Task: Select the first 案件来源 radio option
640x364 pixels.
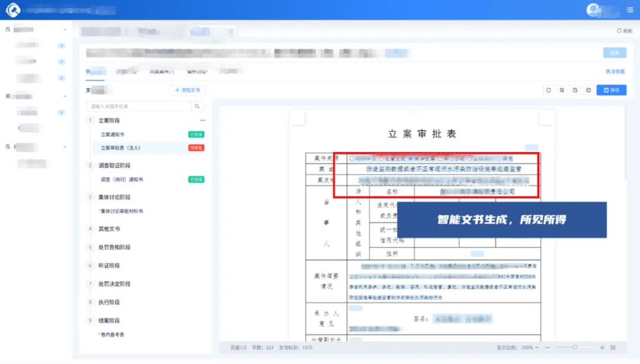Action: [352, 159]
